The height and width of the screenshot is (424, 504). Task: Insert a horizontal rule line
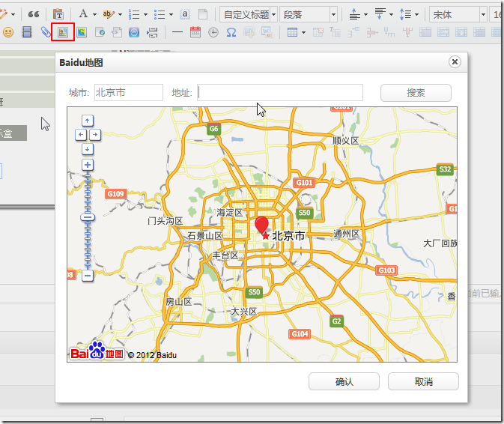[x=177, y=32]
